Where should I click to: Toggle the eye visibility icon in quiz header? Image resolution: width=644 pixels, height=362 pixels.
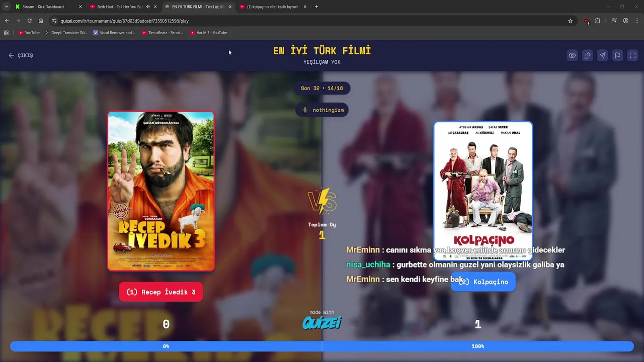572,55
